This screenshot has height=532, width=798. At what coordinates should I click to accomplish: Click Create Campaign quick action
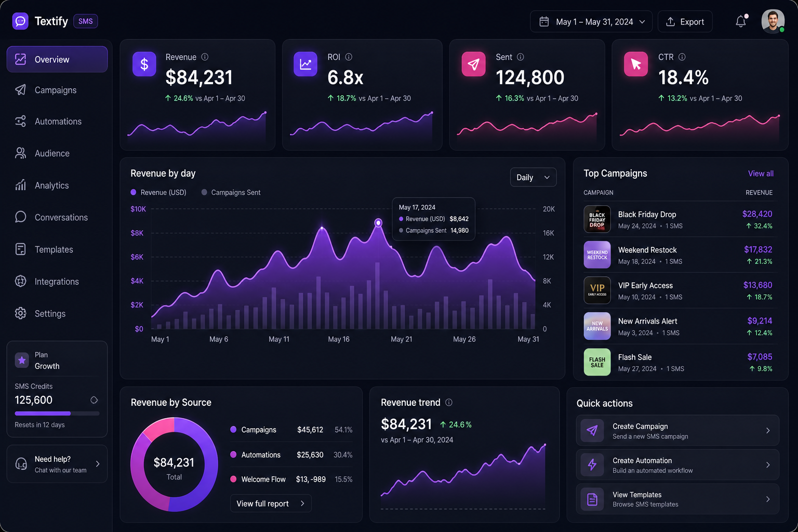[677, 430]
